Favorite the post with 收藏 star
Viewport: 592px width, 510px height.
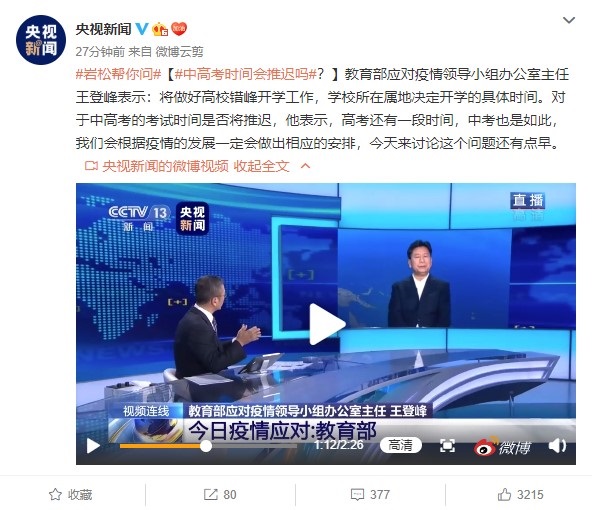(71, 494)
